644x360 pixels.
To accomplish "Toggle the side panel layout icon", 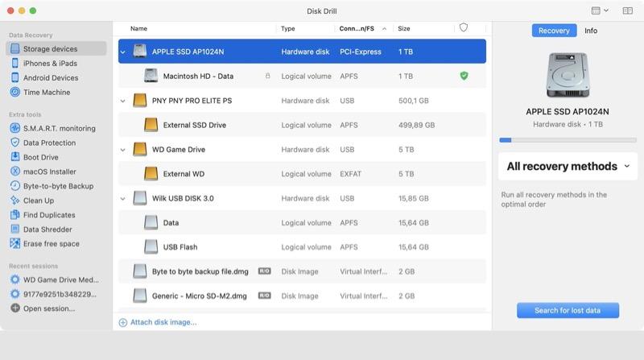I will pyautogui.click(x=628, y=10).
